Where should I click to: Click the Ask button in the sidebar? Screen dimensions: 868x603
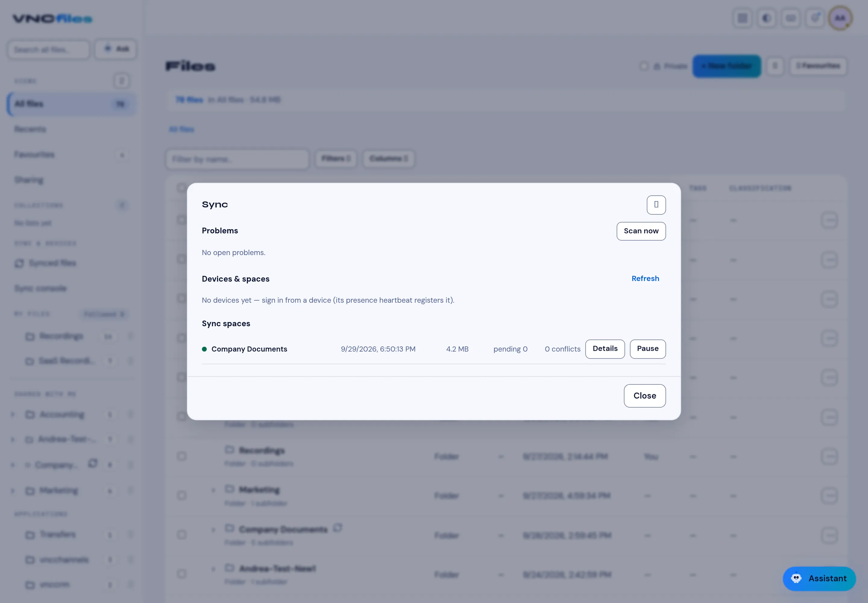[115, 49]
